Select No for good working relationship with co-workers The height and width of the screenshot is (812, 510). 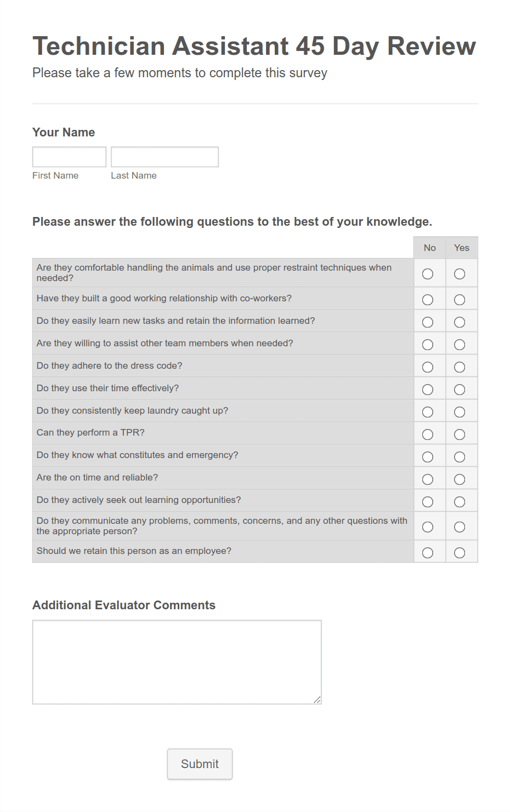(429, 299)
